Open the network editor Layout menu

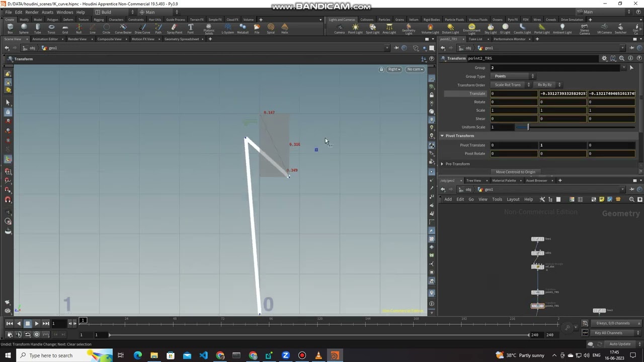pos(513,200)
